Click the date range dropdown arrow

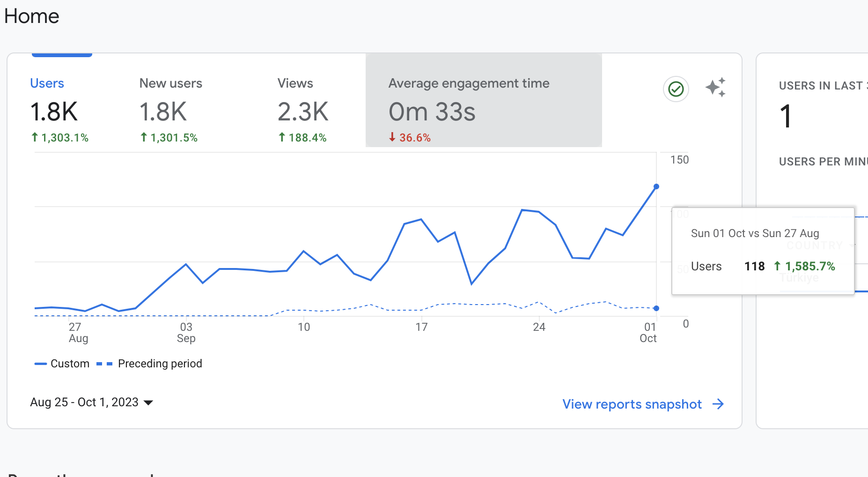coord(148,402)
